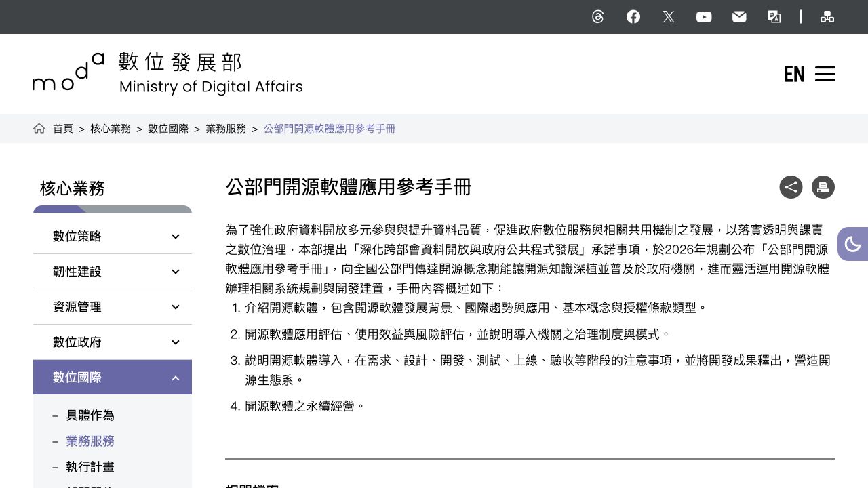Go to 核心業務 breadcrumb link
868x488 pixels.
point(111,129)
